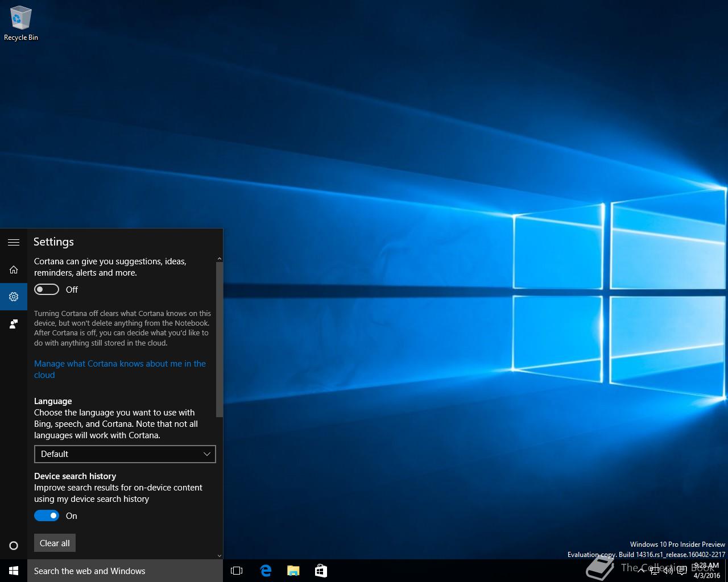Image resolution: width=728 pixels, height=582 pixels.
Task: Click the settings scroll down arrow
Action: [220, 556]
